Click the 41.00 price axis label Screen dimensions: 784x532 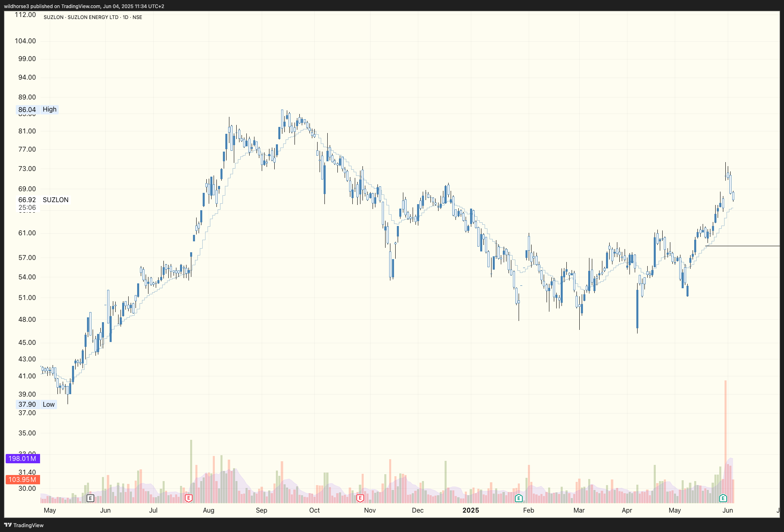[x=27, y=376]
